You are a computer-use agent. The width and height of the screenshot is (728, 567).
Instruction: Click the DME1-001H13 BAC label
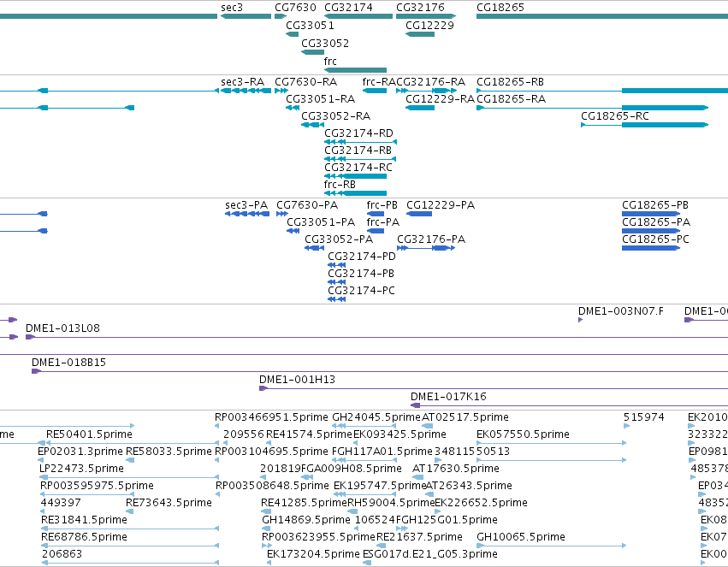297,380
